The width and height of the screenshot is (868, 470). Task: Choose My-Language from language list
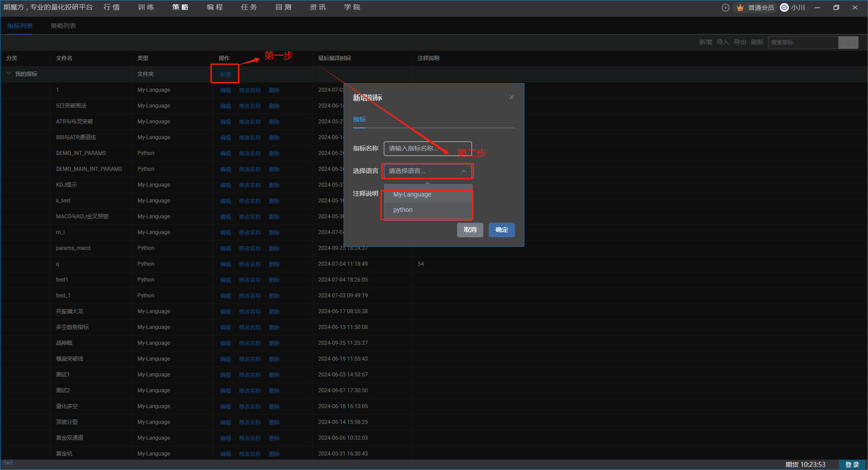click(428, 194)
